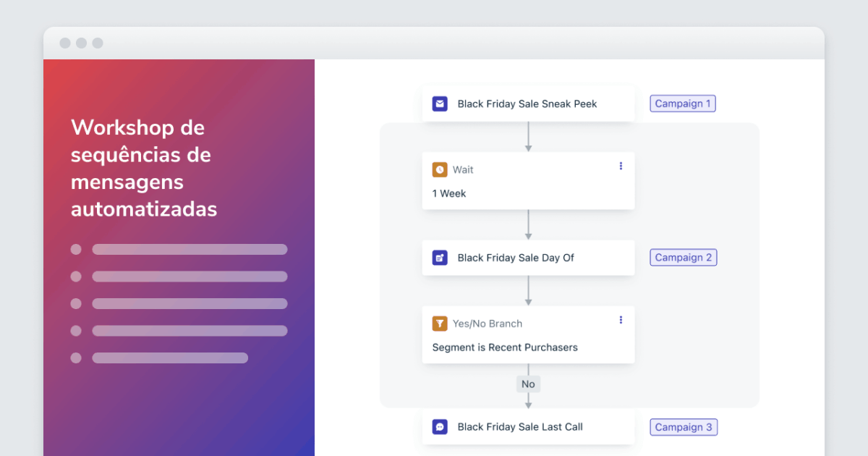Open the three-dot options icon on the Wait card
The image size is (868, 456).
[x=620, y=166]
